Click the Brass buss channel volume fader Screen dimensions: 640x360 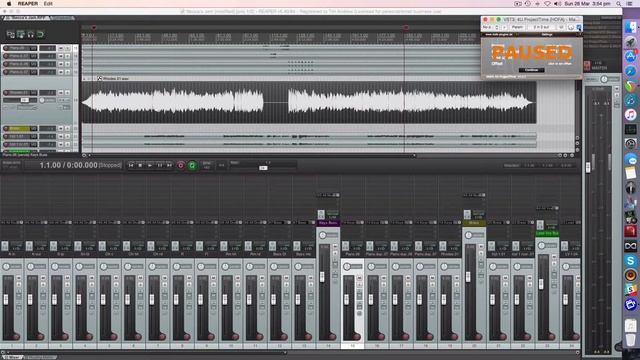click(468, 276)
